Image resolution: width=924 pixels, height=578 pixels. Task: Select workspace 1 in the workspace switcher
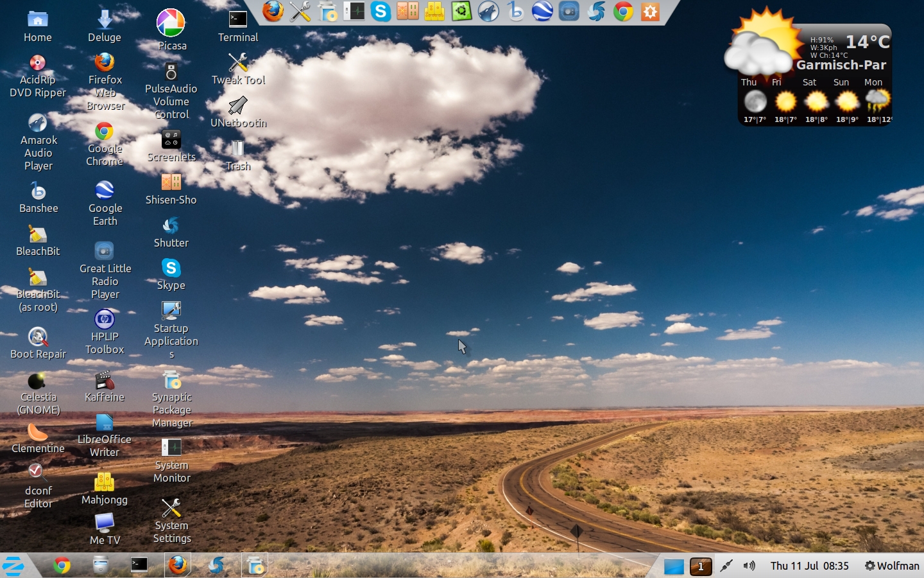tap(701, 566)
